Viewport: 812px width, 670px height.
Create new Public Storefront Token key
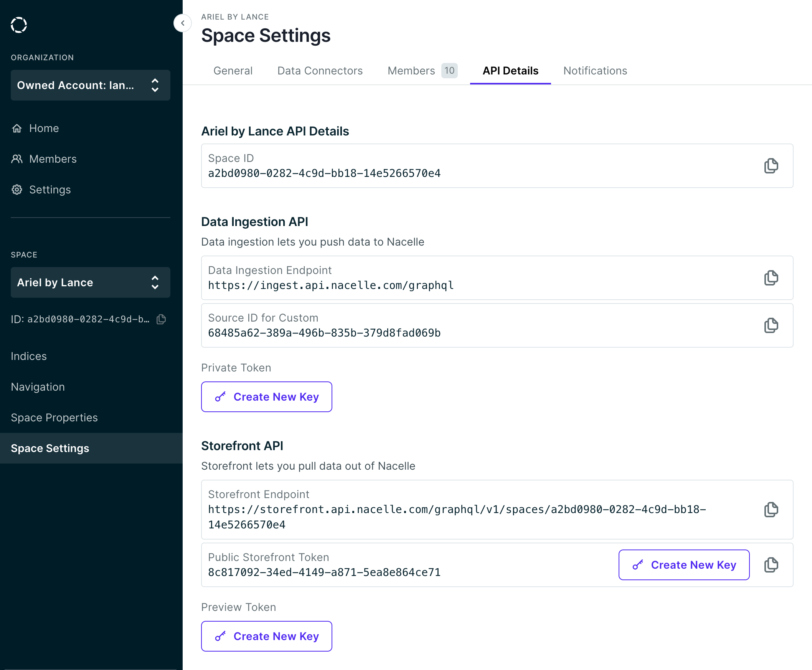[683, 564]
